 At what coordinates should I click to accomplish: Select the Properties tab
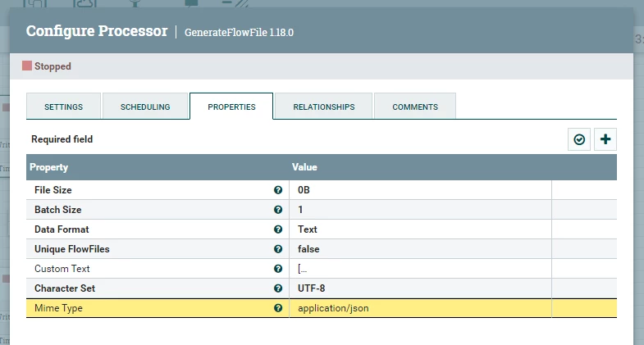point(231,107)
